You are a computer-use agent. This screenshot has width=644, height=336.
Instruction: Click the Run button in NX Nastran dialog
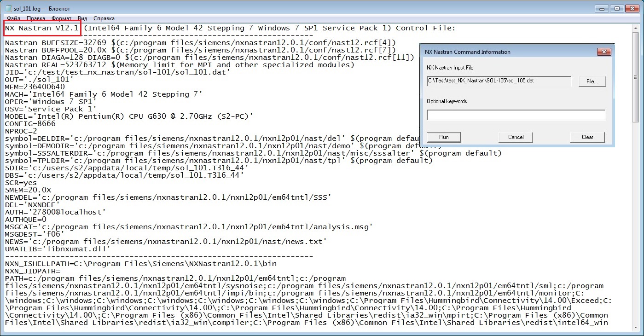coord(444,137)
